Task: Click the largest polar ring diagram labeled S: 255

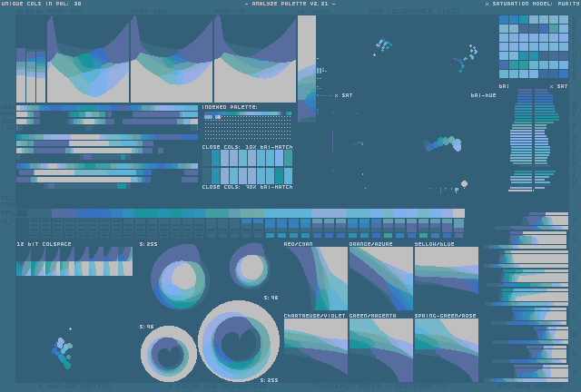Action: tap(239, 341)
